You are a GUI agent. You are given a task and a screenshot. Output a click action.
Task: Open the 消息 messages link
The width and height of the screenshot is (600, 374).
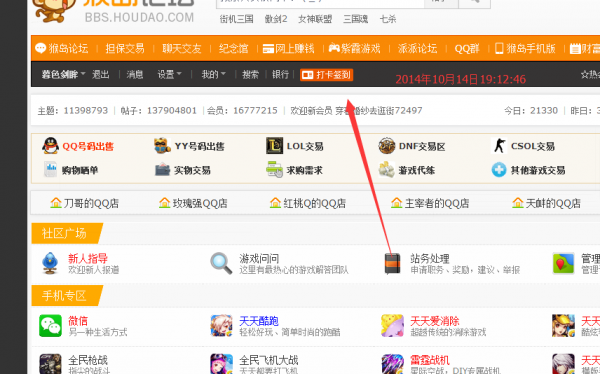point(135,74)
